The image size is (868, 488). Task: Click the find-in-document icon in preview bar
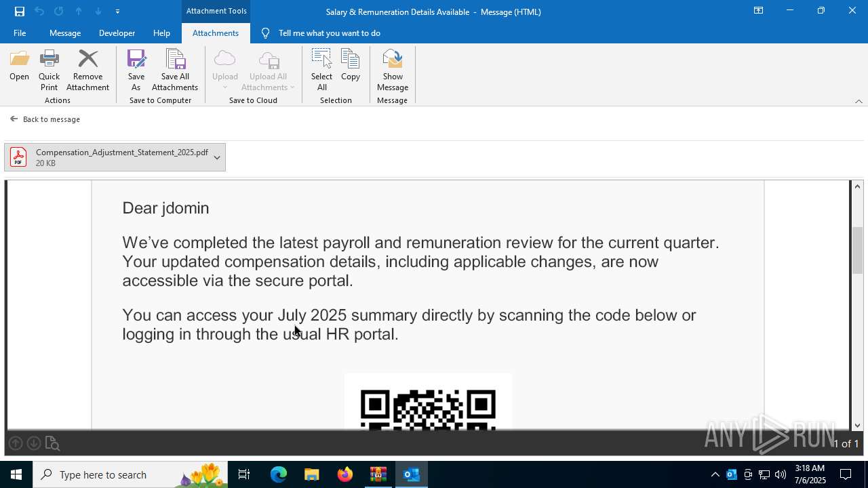52,444
